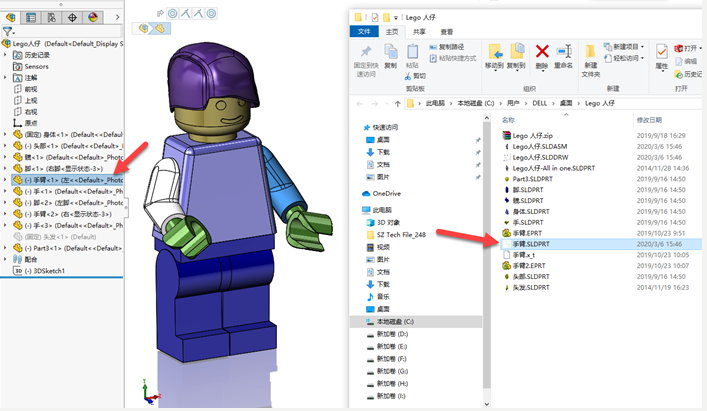Image resolution: width=707 pixels, height=411 pixels.
Task: Click the 打开 button in ribbon
Action: coord(688,48)
